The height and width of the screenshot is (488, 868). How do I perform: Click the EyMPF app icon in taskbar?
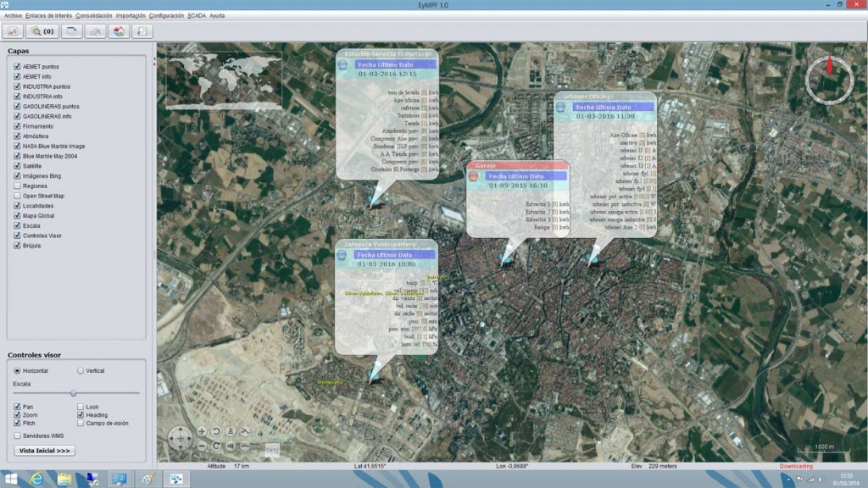point(176,480)
